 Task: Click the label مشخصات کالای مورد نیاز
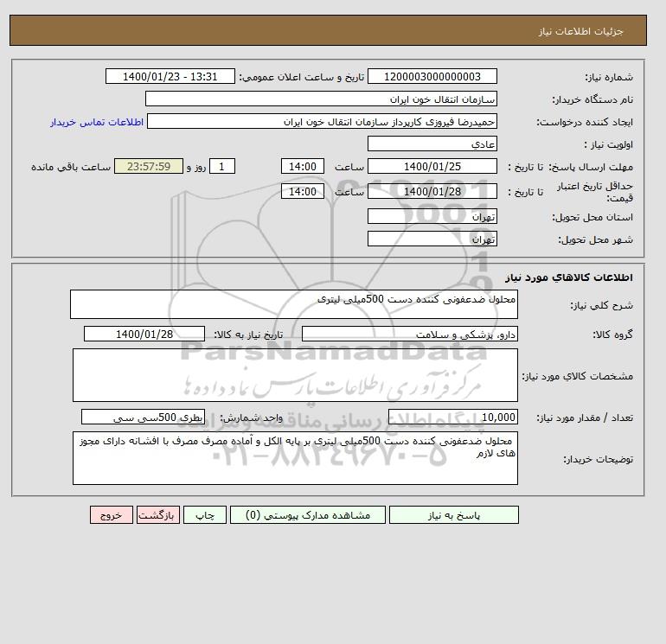(x=577, y=376)
